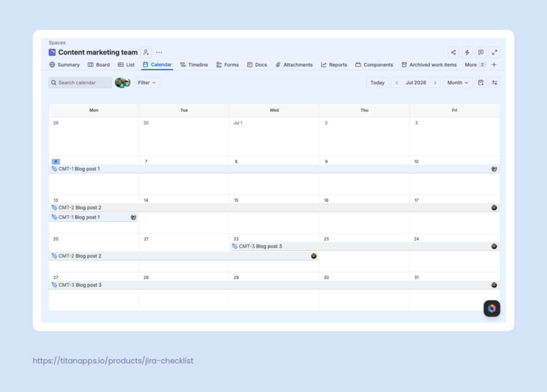This screenshot has height=392, width=547.
Task: Go to next month arrow
Action: tap(435, 83)
